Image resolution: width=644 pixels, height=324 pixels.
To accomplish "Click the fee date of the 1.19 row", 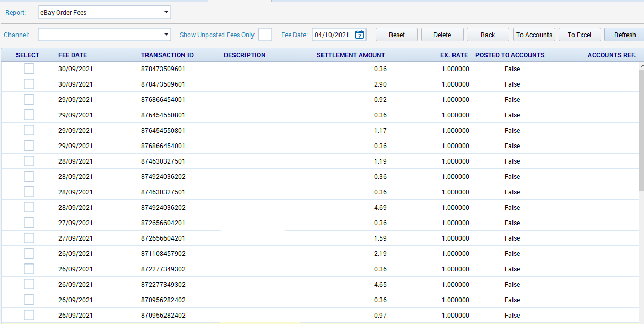I will [x=75, y=161].
